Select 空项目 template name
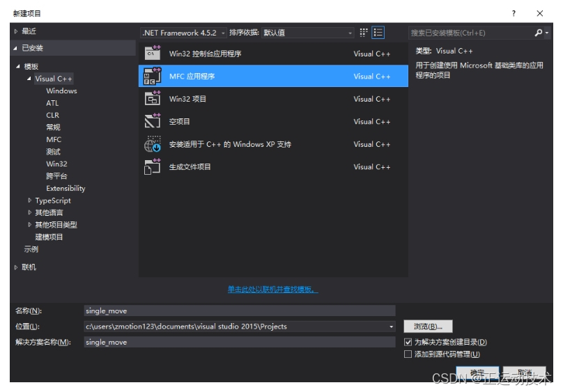This screenshot has width=563, height=392. click(x=179, y=121)
